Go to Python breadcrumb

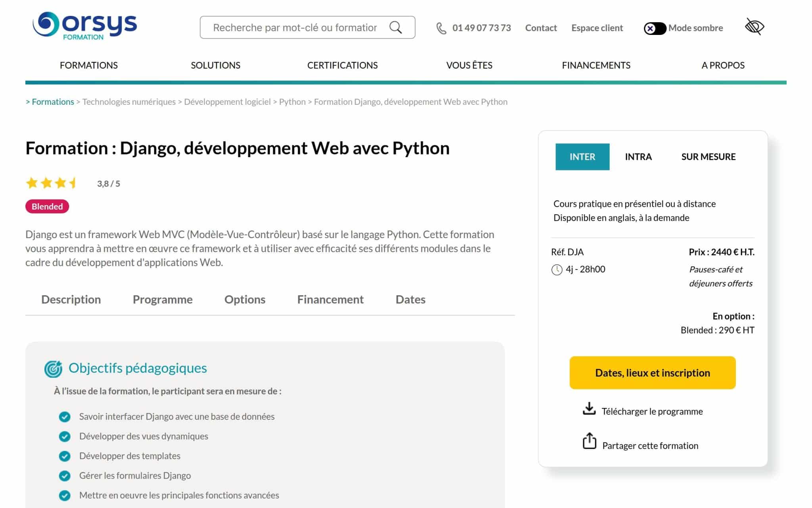[x=292, y=102]
